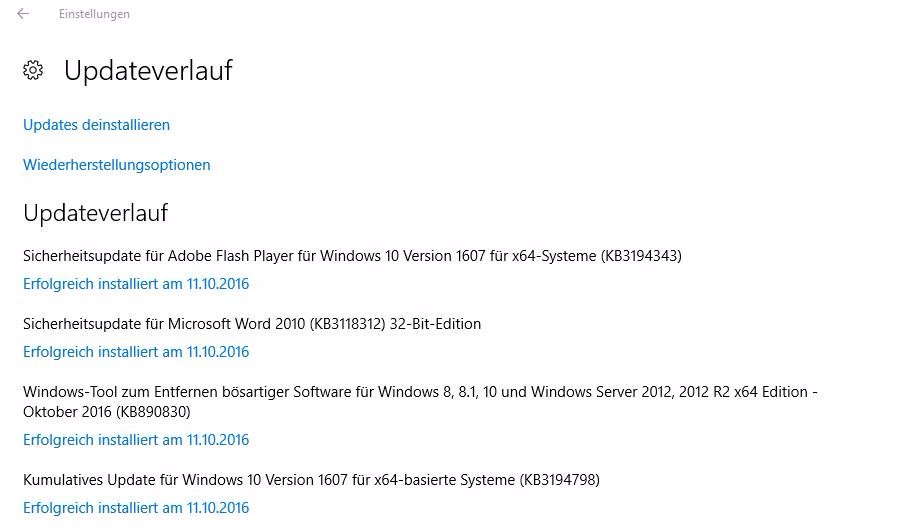Screen dimensions: 911x527
Task: Click the large Updateverlauf page heading
Action: tap(148, 71)
